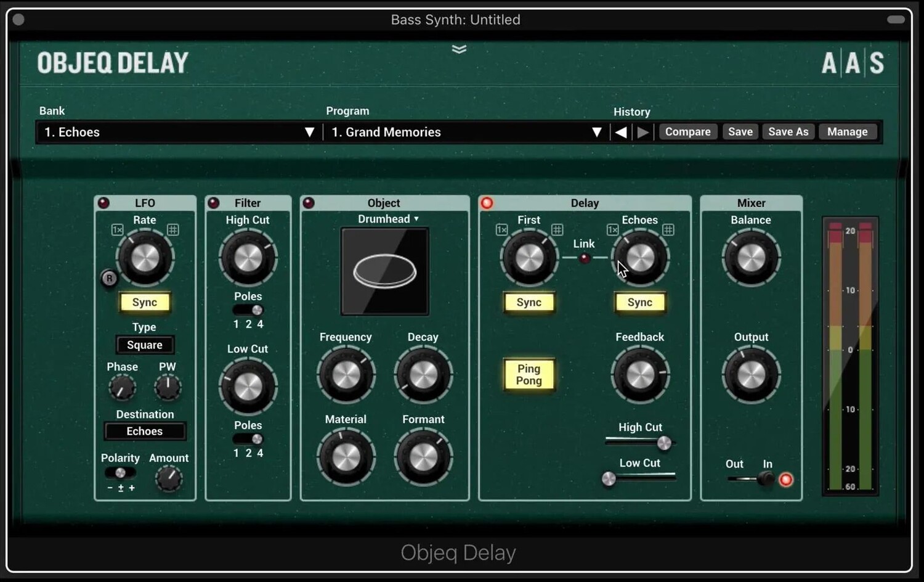Click the Feedback knob

640,374
